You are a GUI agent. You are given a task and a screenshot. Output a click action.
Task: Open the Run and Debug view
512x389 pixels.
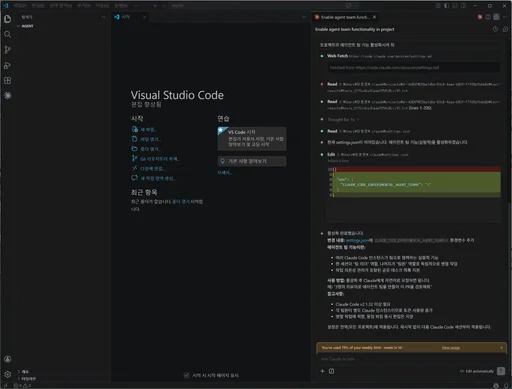click(8, 65)
